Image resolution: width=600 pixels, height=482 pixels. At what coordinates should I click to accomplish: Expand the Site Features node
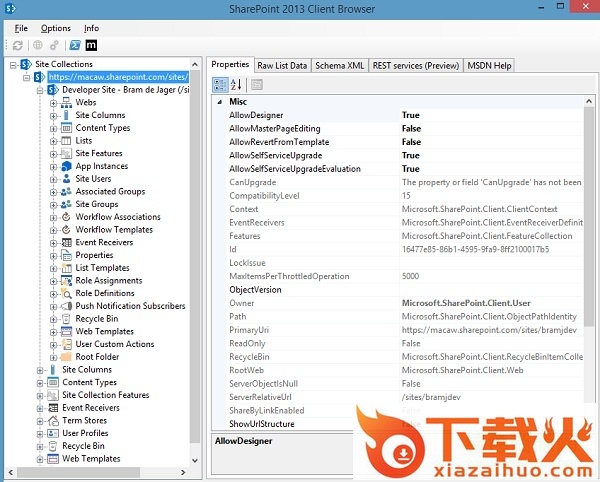(x=53, y=154)
